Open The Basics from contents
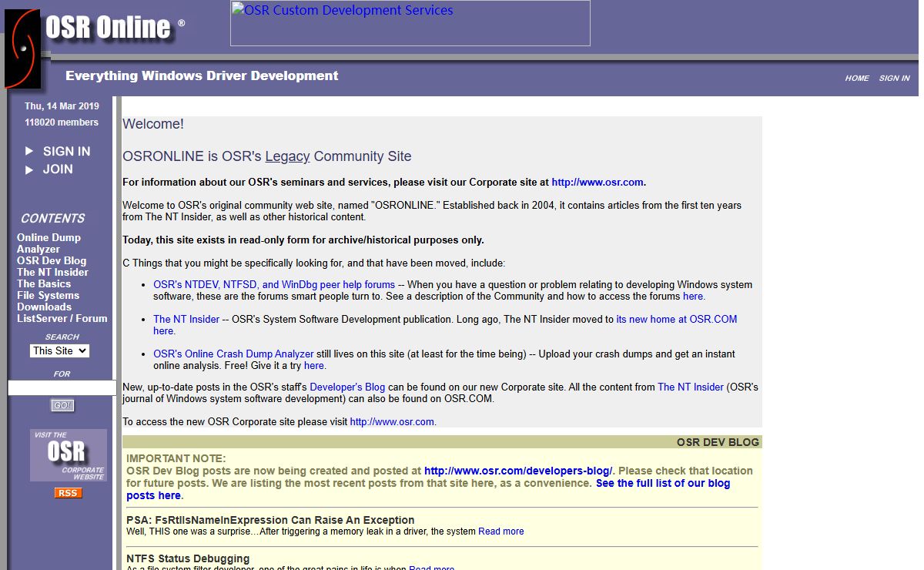 point(44,283)
